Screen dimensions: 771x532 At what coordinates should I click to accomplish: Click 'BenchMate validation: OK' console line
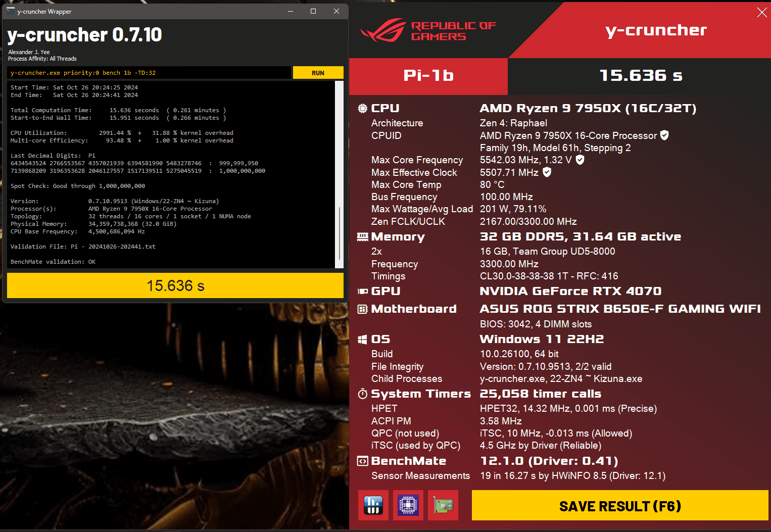pyautogui.click(x=53, y=262)
